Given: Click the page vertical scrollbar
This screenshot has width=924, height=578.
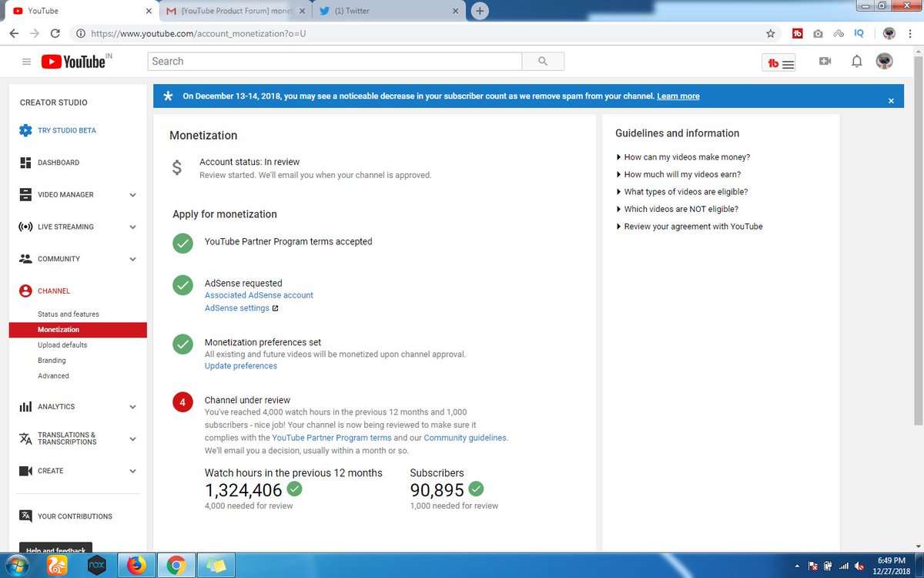Looking at the screenshot, I should pyautogui.click(x=918, y=239).
